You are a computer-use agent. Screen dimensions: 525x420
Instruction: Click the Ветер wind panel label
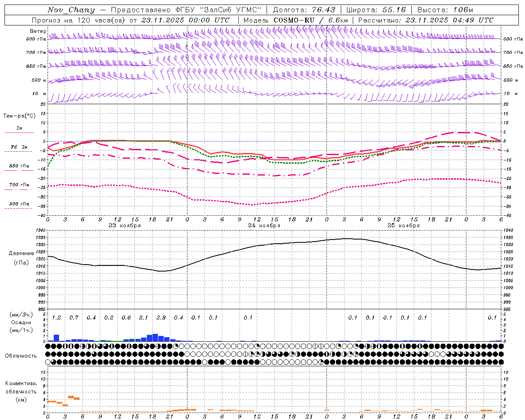pyautogui.click(x=38, y=31)
